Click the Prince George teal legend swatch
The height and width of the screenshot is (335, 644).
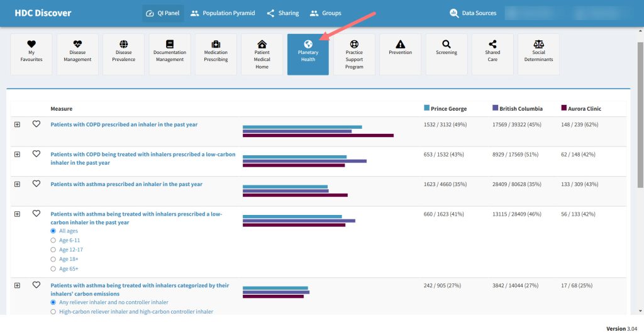click(x=427, y=108)
